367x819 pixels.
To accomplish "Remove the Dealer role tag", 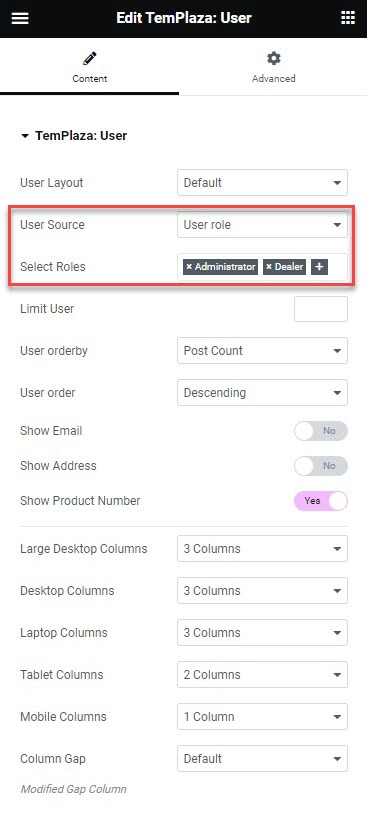I will (x=269, y=267).
